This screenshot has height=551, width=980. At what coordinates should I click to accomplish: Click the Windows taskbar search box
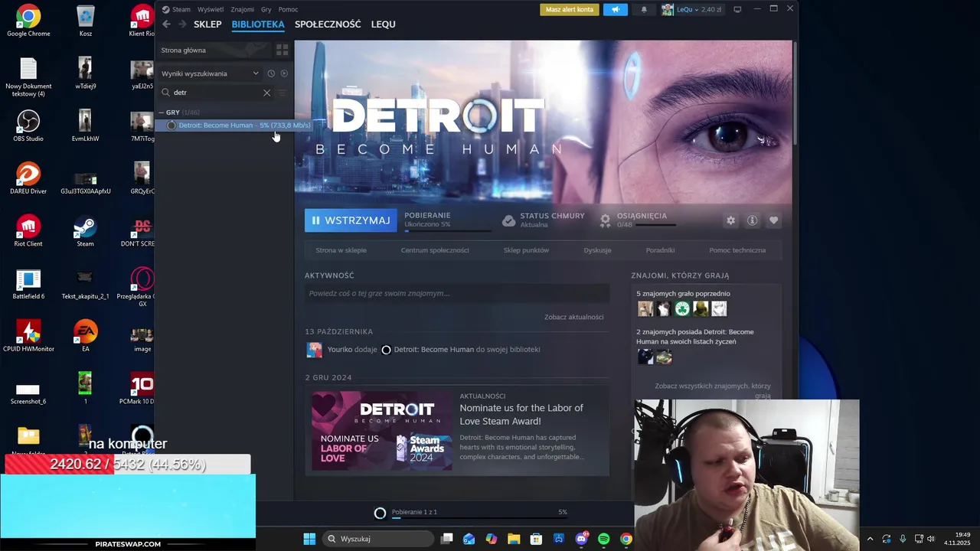click(378, 539)
